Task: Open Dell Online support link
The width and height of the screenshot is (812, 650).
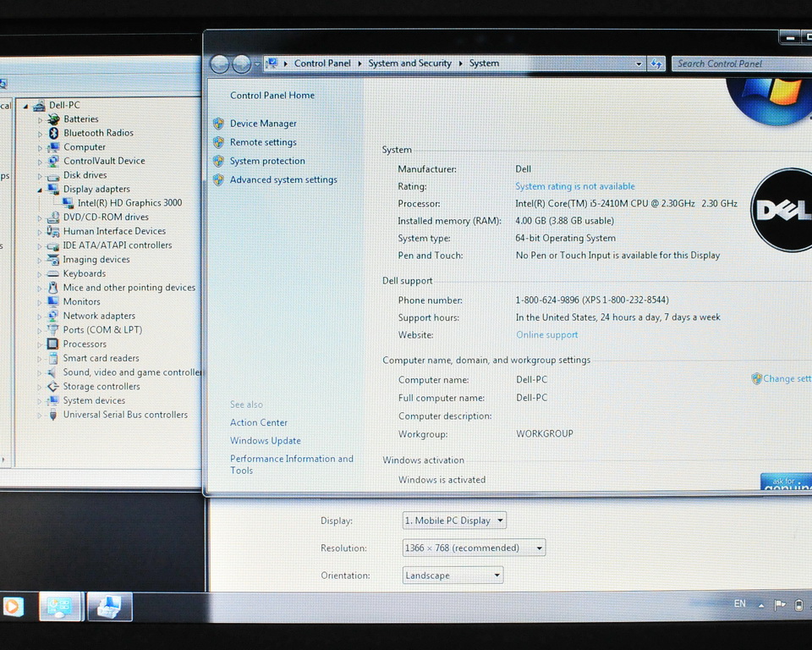Action: pos(547,335)
